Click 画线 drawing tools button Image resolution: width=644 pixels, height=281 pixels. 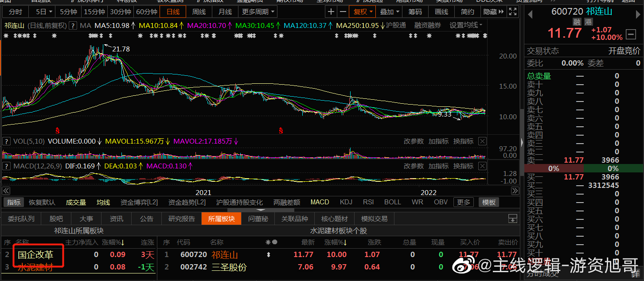point(441,12)
